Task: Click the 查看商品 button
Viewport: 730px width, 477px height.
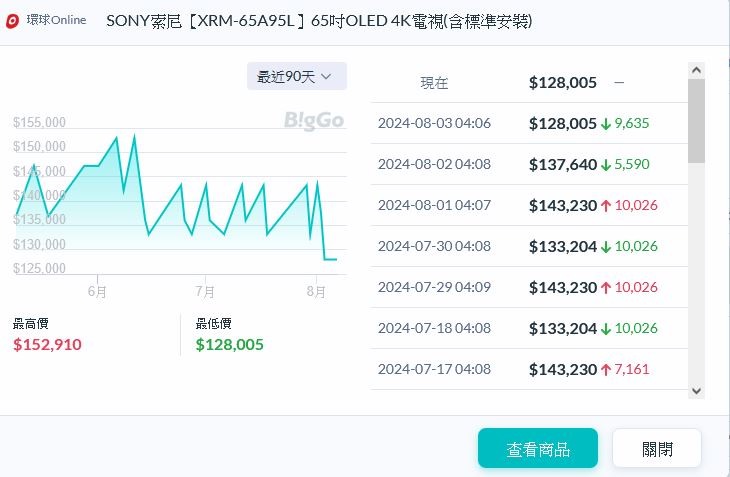Action: coord(538,448)
